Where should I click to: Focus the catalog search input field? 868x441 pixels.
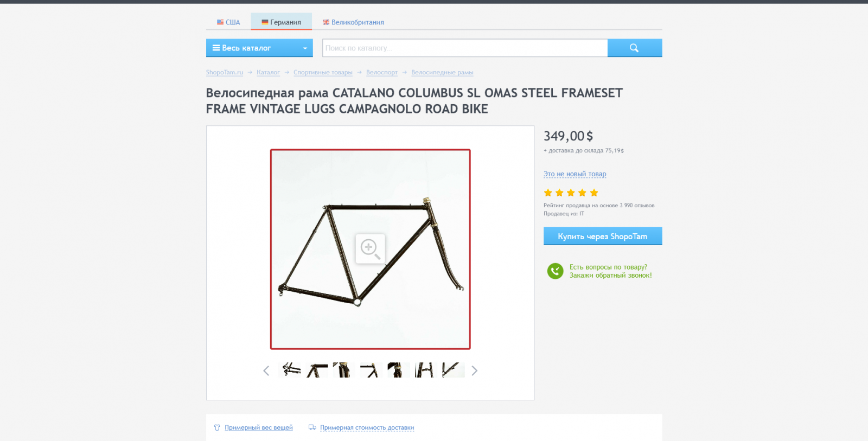coord(464,48)
